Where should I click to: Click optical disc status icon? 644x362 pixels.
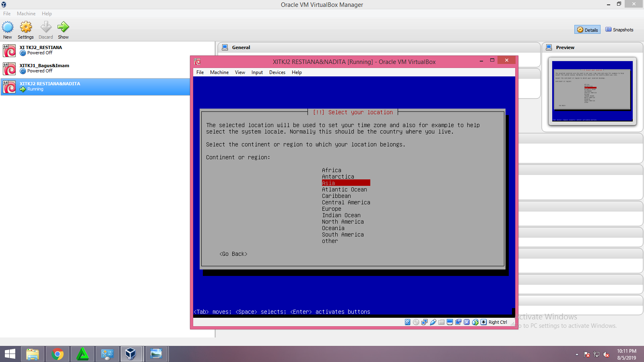416,322
